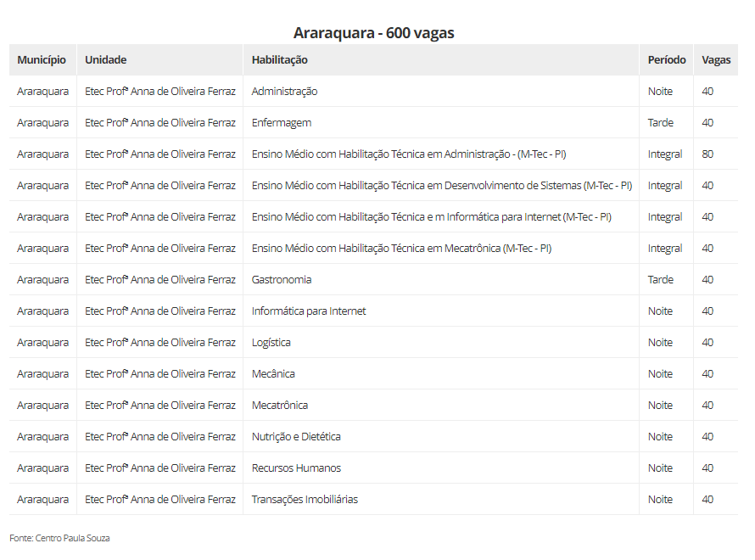755x560 pixels.
Task: Select the Mecânica course cell
Action: tap(273, 374)
